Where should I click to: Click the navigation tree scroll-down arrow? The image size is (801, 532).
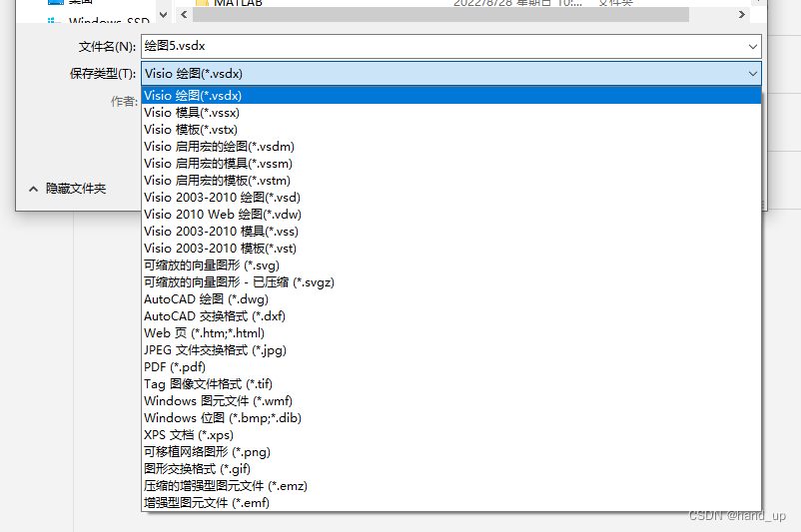(164, 15)
